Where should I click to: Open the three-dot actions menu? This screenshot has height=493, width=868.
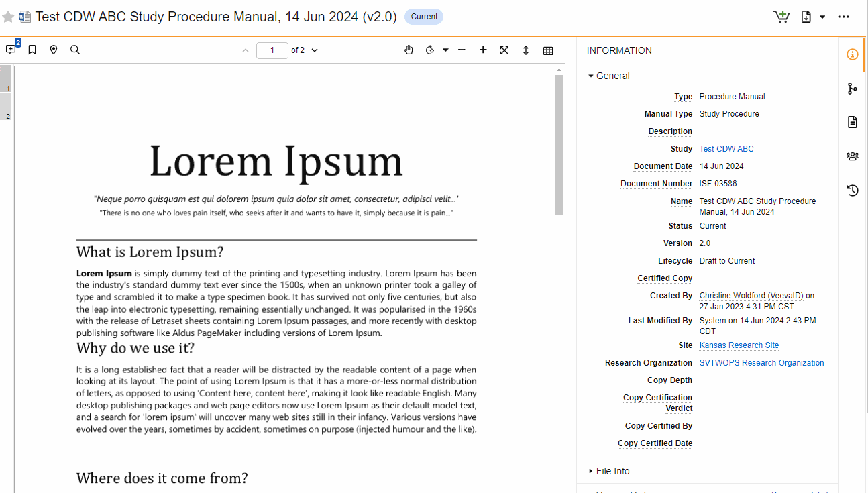(x=844, y=17)
